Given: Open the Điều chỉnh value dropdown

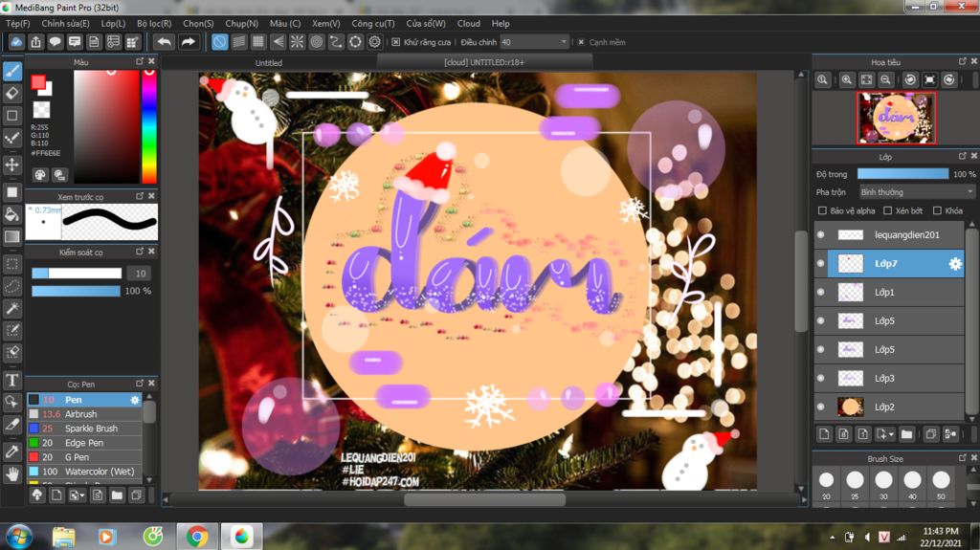Looking at the screenshot, I should click(x=534, y=42).
